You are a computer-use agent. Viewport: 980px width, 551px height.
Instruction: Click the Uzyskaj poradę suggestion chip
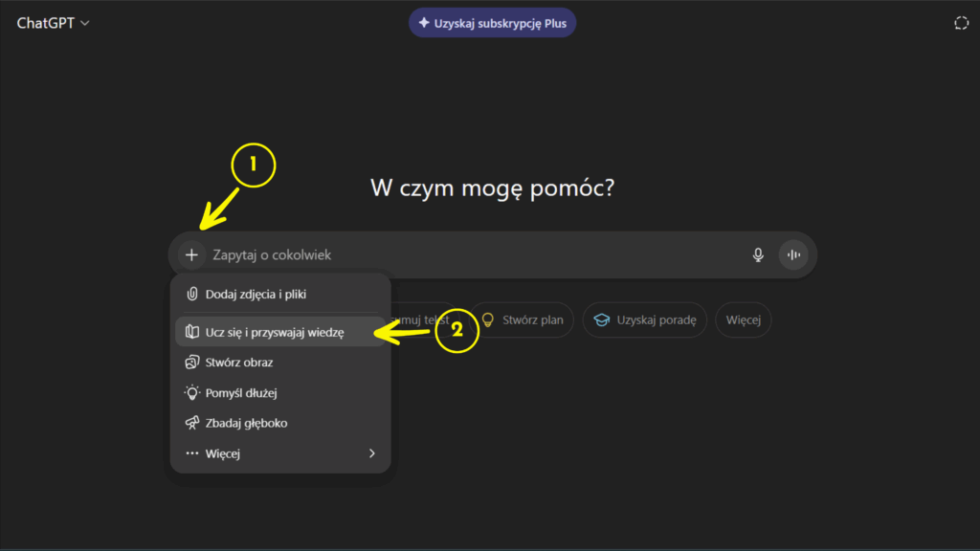coord(646,320)
